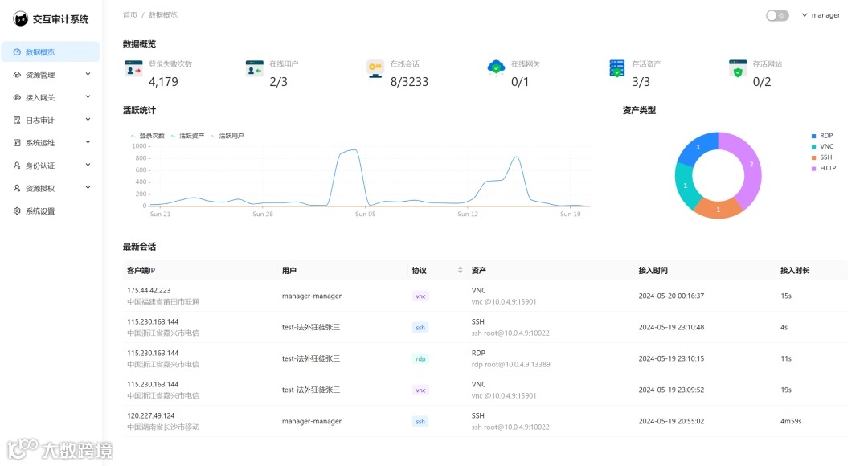868x466 pixels.
Task: Click ssh tag at 2024-05-19 20:55:02
Action: pyautogui.click(x=420, y=422)
